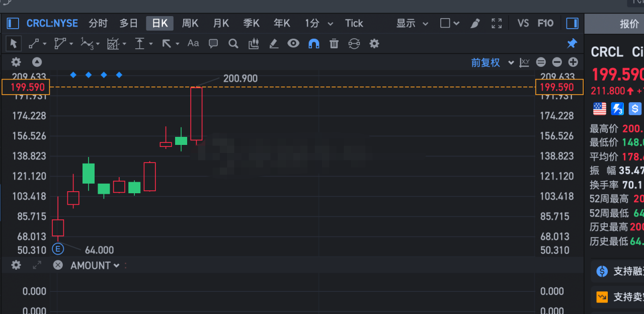Select the polygon path drawing tool
The image size is (644, 314).
click(60, 44)
